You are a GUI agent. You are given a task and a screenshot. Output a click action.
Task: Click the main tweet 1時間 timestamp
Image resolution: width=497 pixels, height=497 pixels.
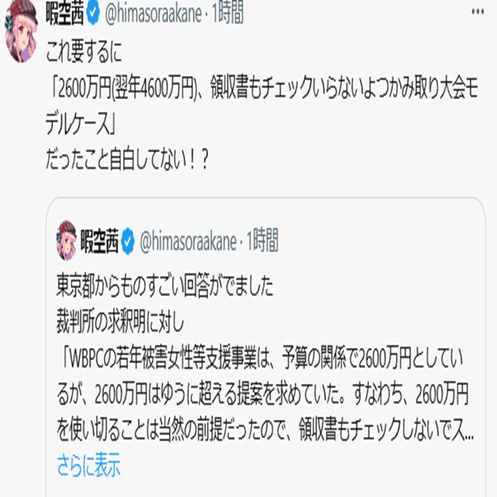(x=228, y=14)
